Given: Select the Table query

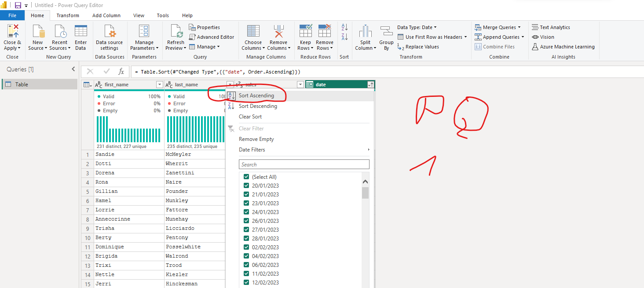Looking at the screenshot, I should click(40, 84).
